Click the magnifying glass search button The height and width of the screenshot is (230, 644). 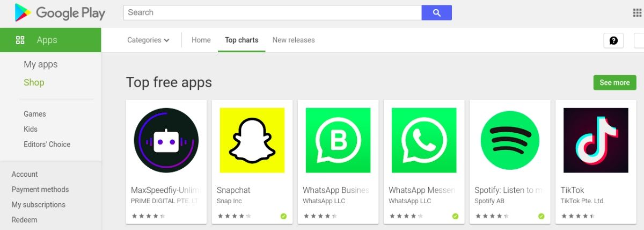click(436, 13)
